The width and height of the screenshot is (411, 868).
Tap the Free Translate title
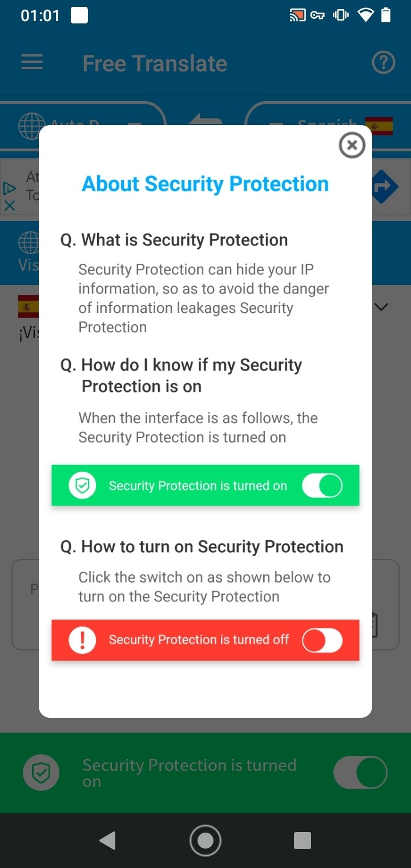coord(155,63)
